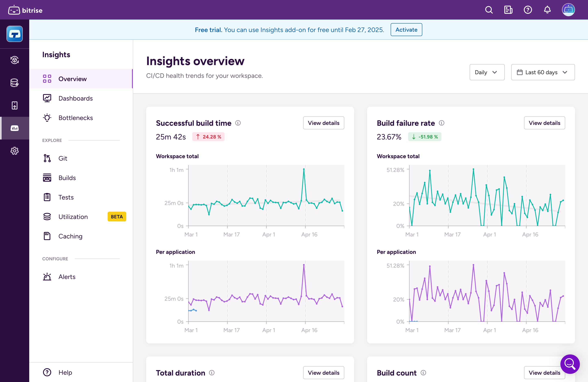Select Dashboards in Insights sidebar
The width and height of the screenshot is (588, 382).
coord(75,98)
